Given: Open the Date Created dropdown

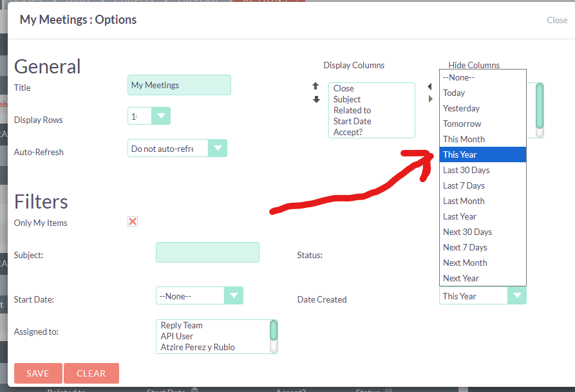Looking at the screenshot, I should click(516, 295).
